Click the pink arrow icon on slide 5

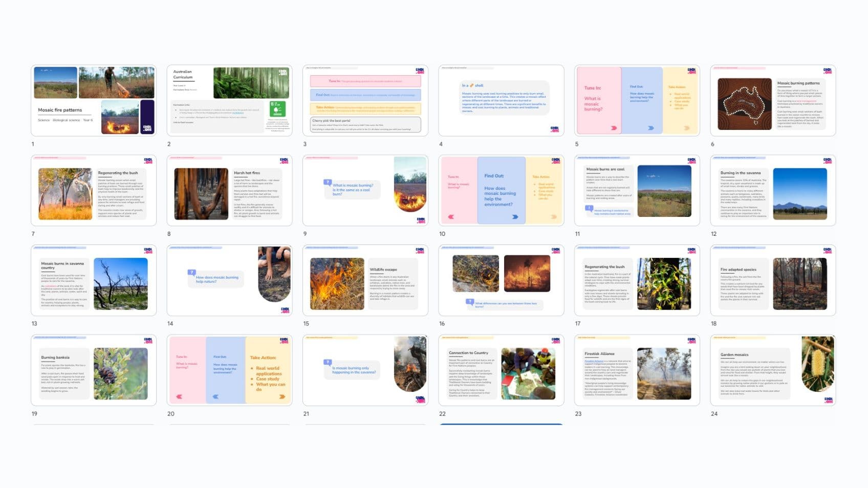pyautogui.click(x=613, y=128)
